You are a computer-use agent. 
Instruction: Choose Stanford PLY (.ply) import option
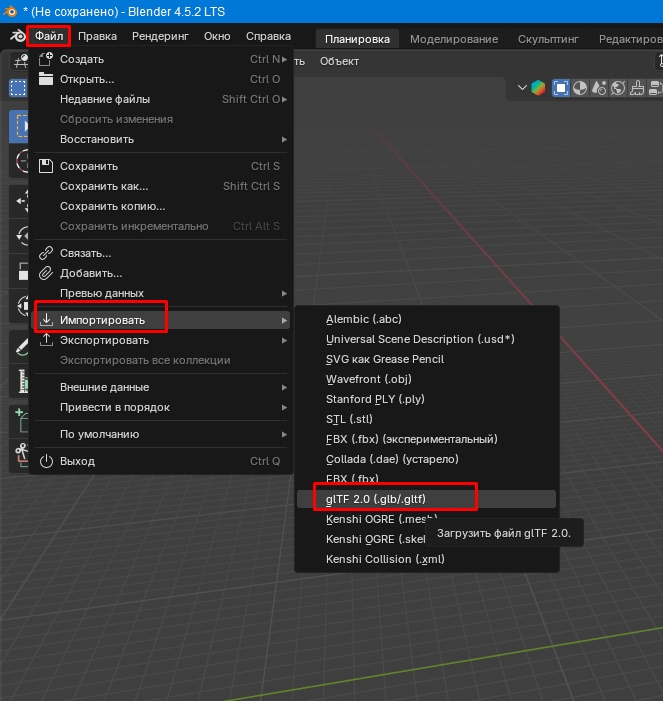(427, 399)
